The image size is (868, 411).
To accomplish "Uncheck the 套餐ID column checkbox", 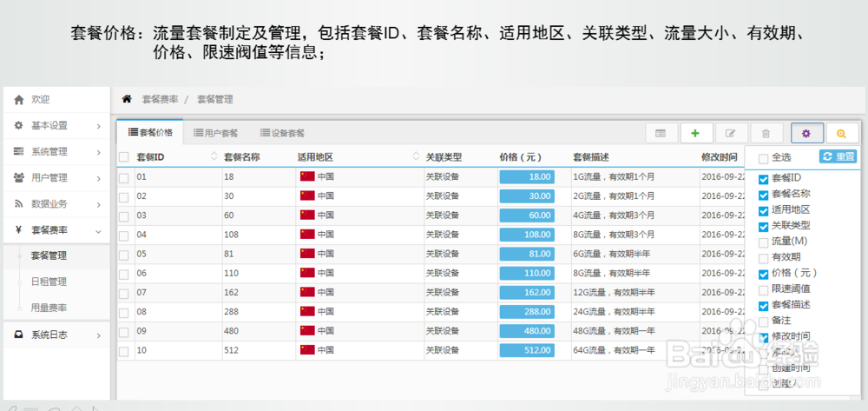I will pyautogui.click(x=763, y=179).
